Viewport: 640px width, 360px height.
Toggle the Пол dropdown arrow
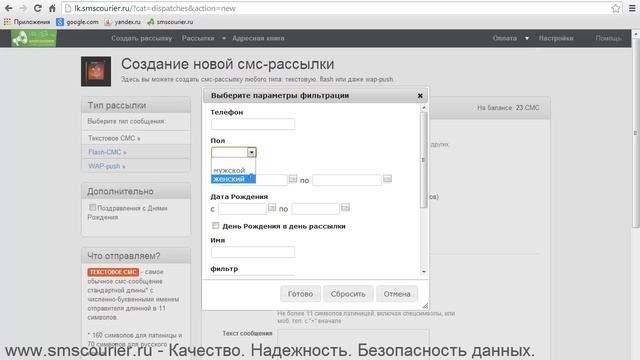point(251,152)
